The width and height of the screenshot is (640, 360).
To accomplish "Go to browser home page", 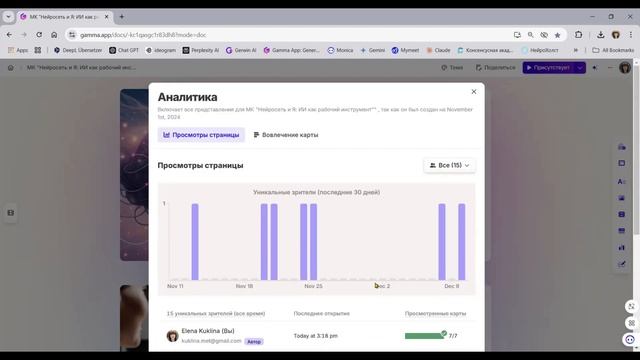I will click(54, 35).
